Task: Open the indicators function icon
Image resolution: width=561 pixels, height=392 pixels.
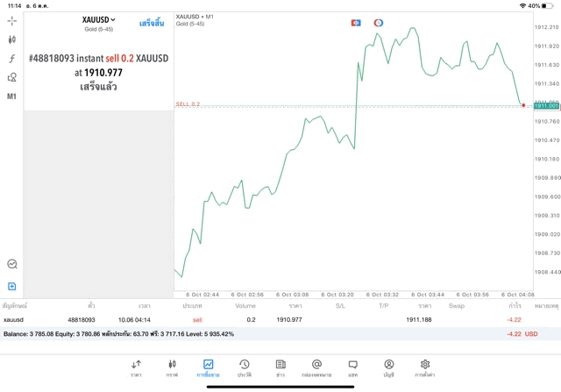Action: [12, 58]
